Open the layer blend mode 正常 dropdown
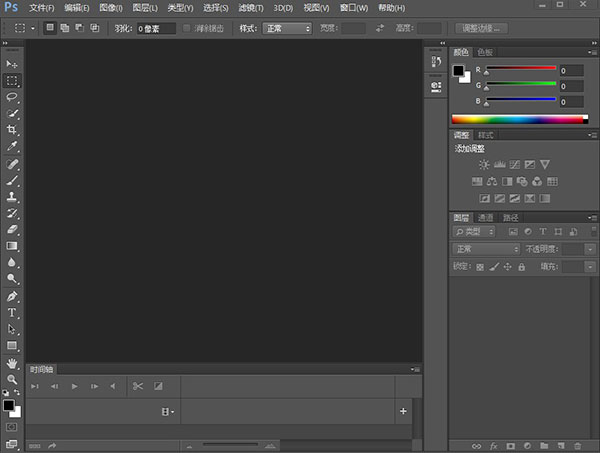The height and width of the screenshot is (453, 600). (486, 248)
